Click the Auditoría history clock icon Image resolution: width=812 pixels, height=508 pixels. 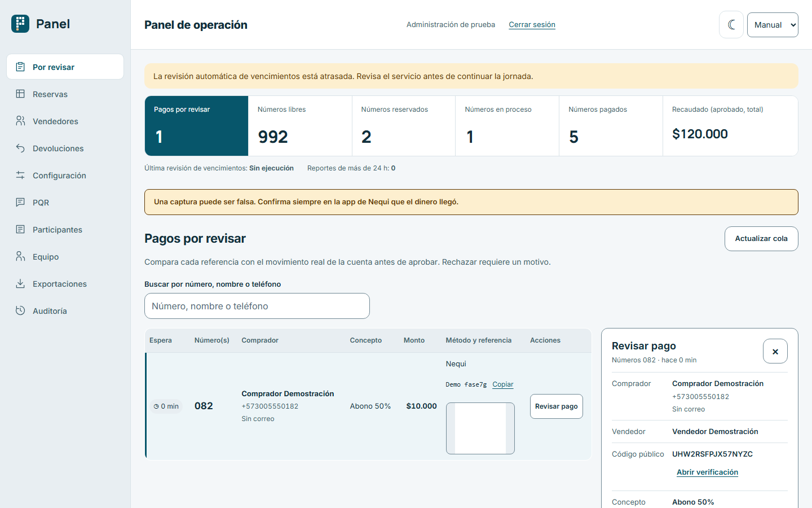click(x=20, y=310)
